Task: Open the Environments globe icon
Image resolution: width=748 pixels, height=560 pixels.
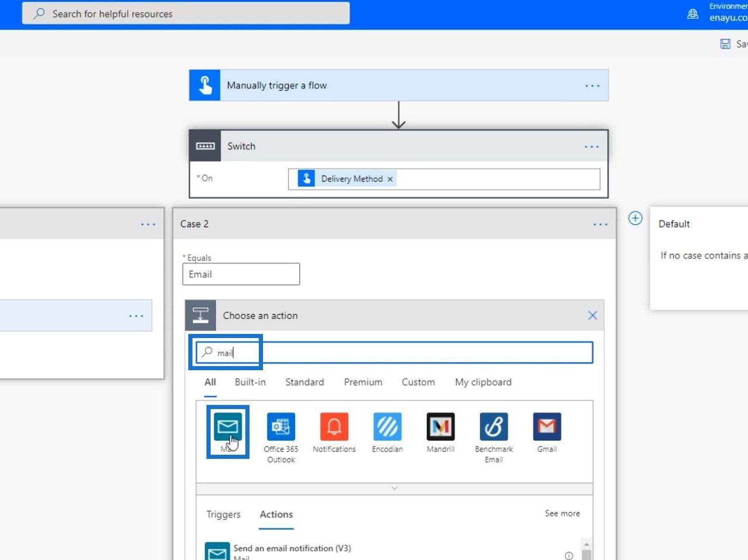Action: click(692, 14)
